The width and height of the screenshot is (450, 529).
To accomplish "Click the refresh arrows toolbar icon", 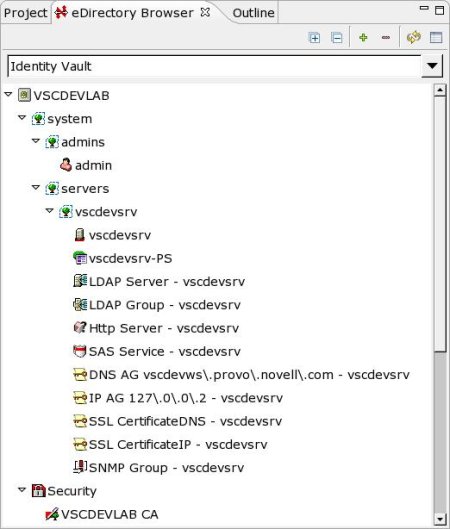I will tap(414, 37).
